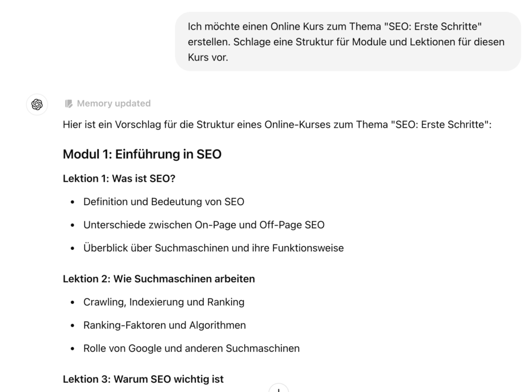Select heading "Modul 1: Einführung in SEO"
Screen dimensions: 532x392
[x=142, y=154]
